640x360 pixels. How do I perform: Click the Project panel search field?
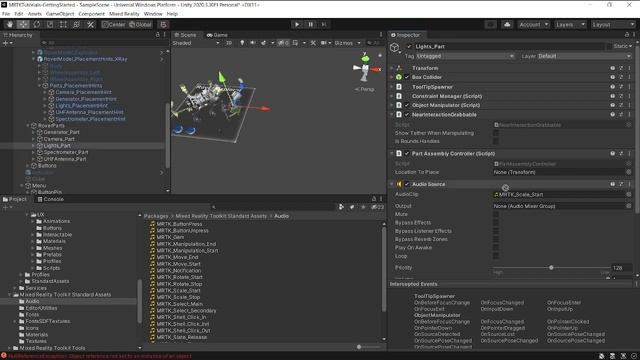pyautogui.click(x=273, y=207)
